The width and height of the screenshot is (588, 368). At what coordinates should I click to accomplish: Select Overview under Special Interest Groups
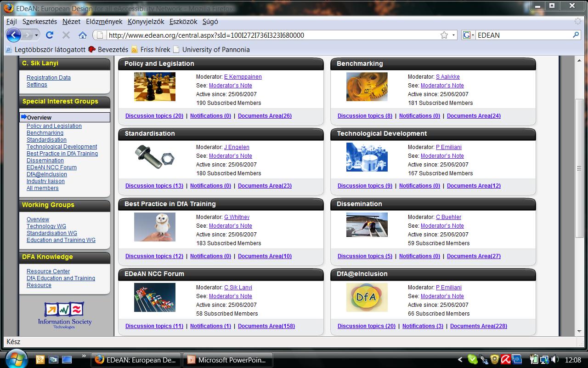click(x=65, y=117)
